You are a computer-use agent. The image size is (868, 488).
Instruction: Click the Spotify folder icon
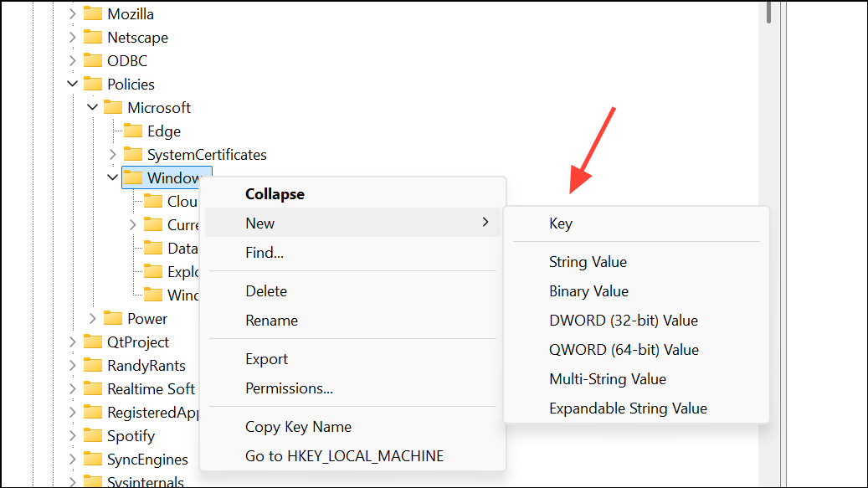(x=92, y=435)
